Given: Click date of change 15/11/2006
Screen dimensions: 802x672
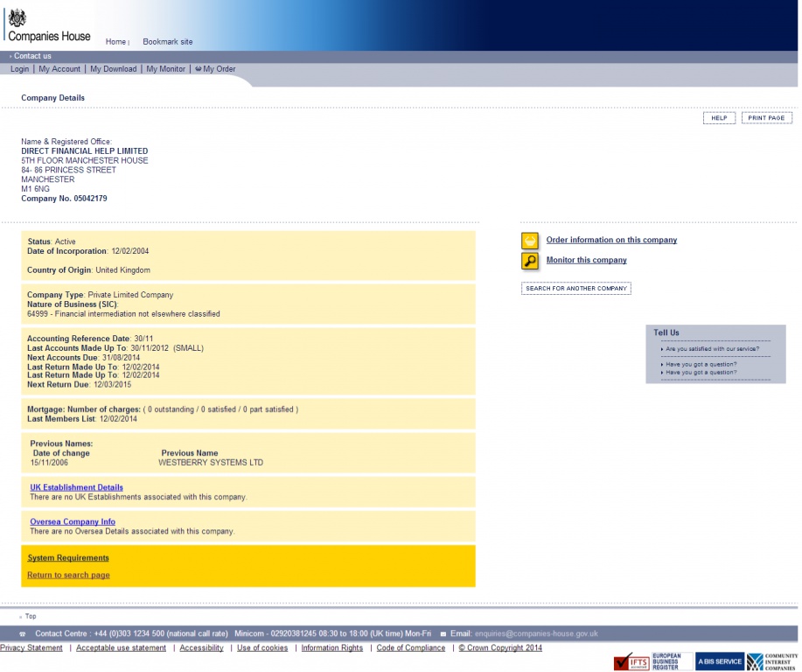Looking at the screenshot, I should 49,463.
